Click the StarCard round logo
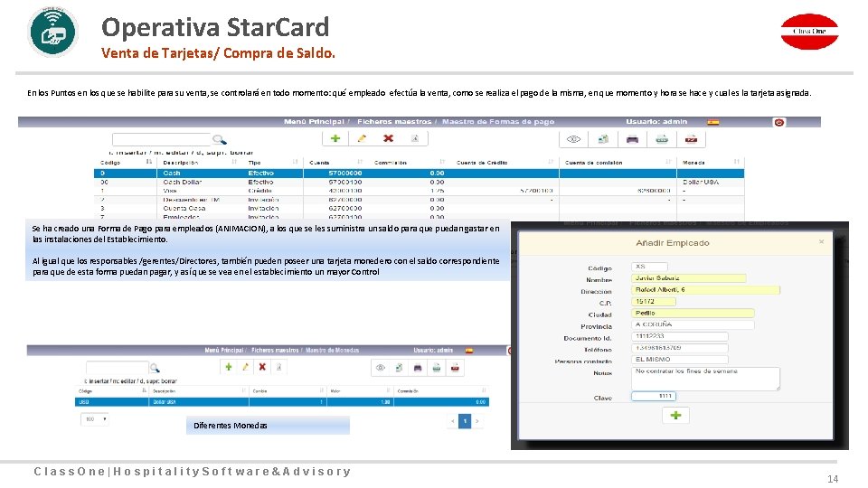Image resolution: width=868 pixels, height=488 pixels. point(52,33)
